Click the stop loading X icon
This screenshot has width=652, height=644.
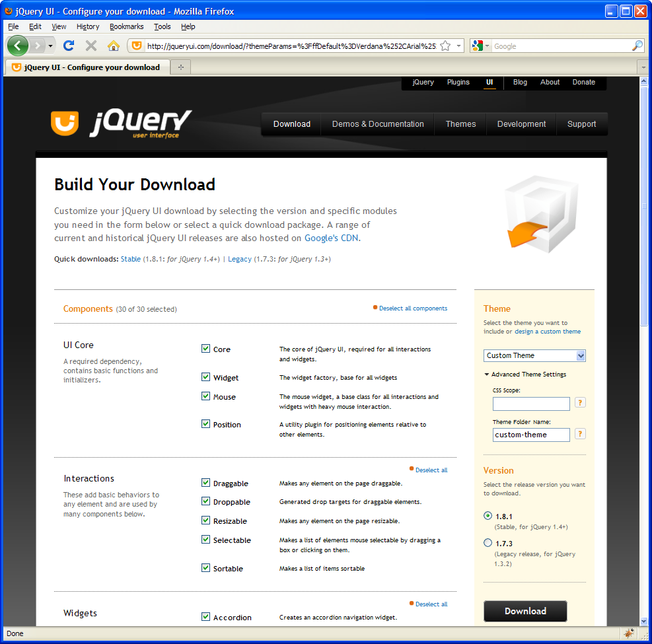click(x=91, y=46)
